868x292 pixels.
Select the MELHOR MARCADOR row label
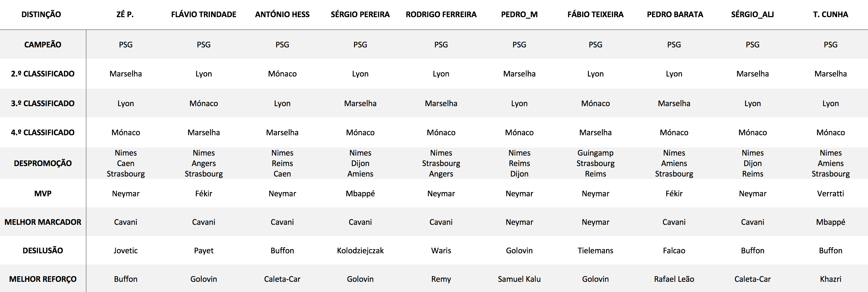click(43, 222)
